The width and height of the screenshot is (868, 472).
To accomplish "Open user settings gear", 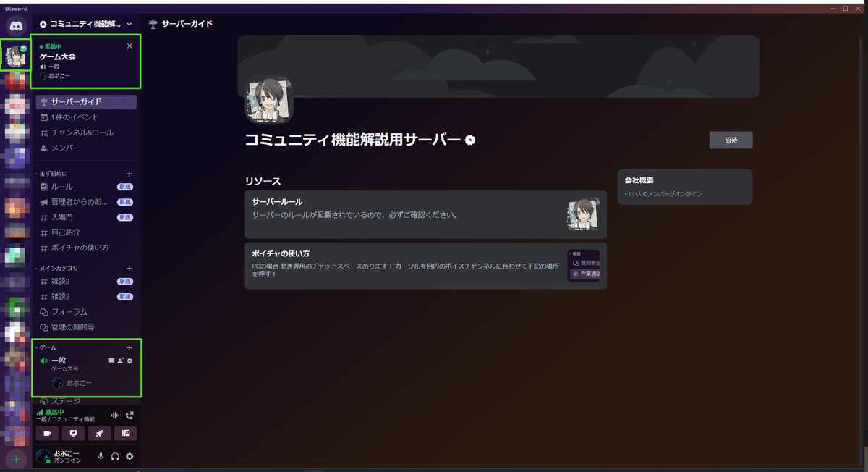I will point(130,457).
